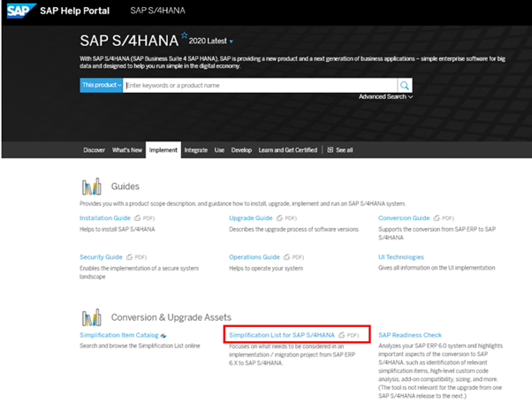The image size is (532, 404).
Task: Switch to the Discover tab
Action: 94,150
